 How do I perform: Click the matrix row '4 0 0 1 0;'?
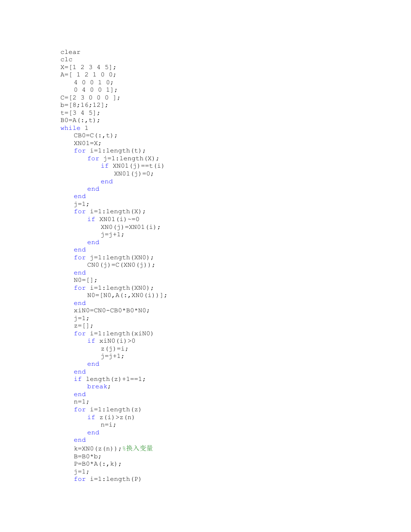click(x=93, y=82)
